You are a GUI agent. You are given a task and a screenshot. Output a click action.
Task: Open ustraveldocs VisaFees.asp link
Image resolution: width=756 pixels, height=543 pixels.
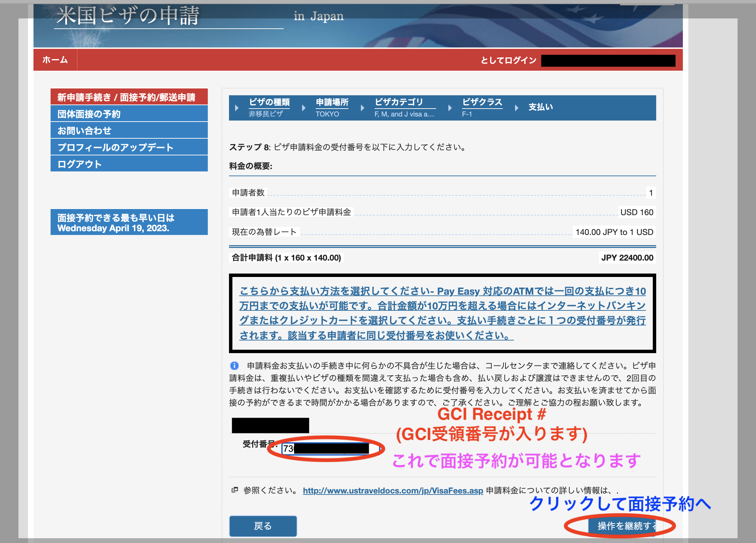[x=393, y=491]
